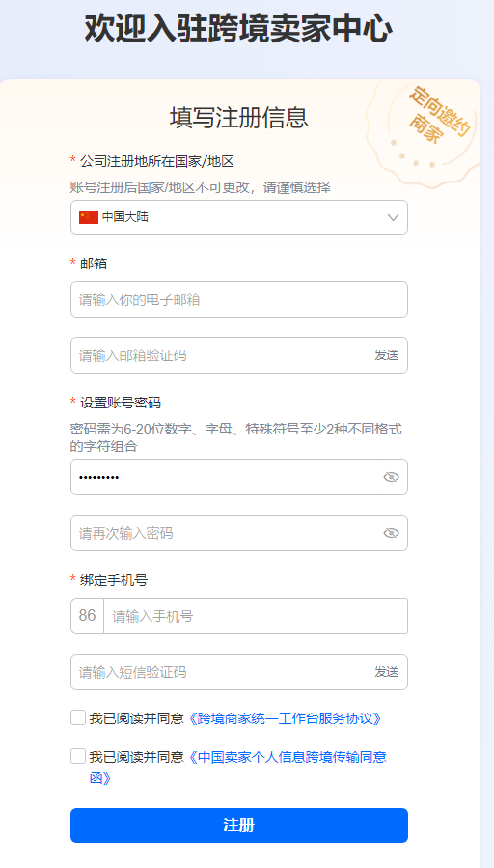This screenshot has width=494, height=868.
Task: Focus the 请输入邮箱验证码 input field
Action: (x=221, y=355)
